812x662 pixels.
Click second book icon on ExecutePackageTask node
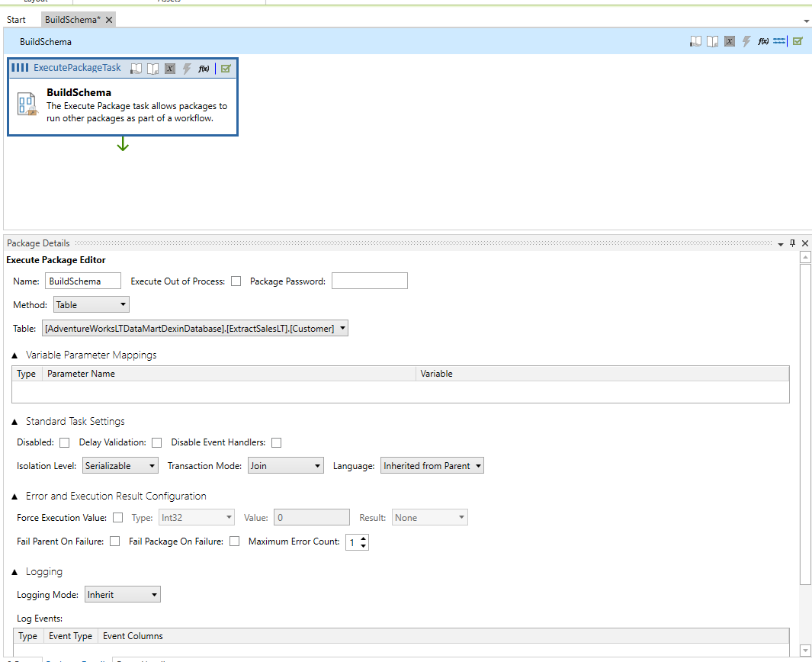[152, 69]
